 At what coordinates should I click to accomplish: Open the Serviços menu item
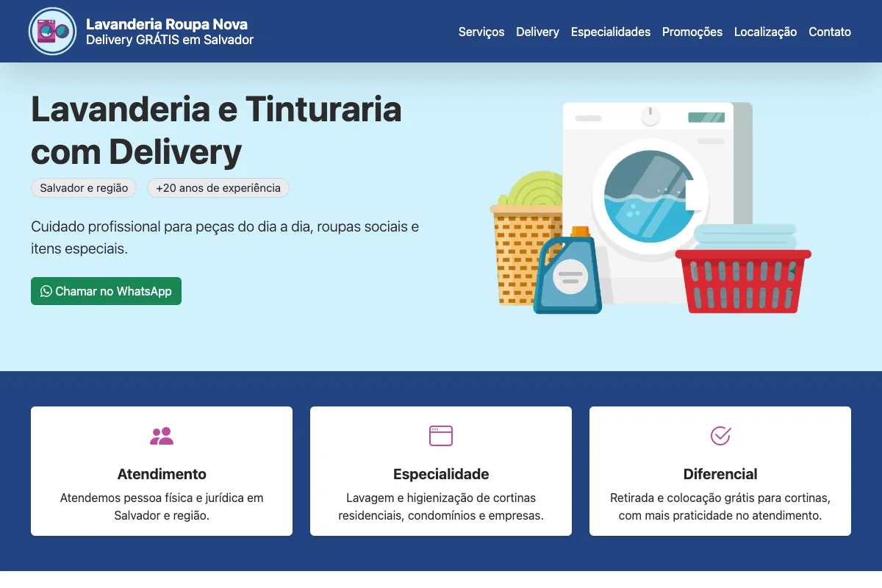[481, 32]
